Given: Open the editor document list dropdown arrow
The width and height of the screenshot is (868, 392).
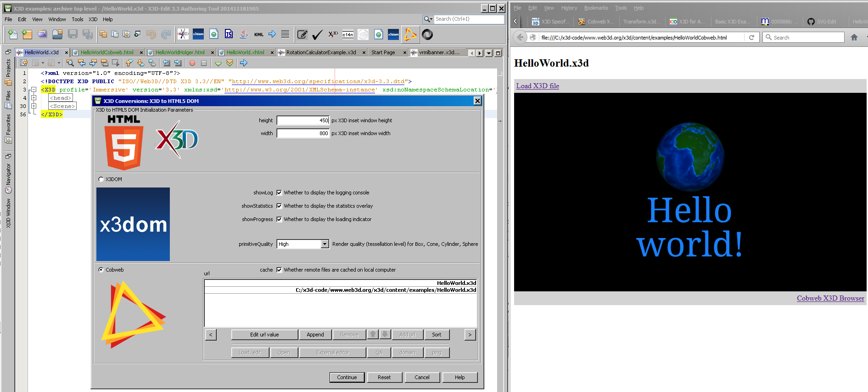Looking at the screenshot, I should point(489,53).
